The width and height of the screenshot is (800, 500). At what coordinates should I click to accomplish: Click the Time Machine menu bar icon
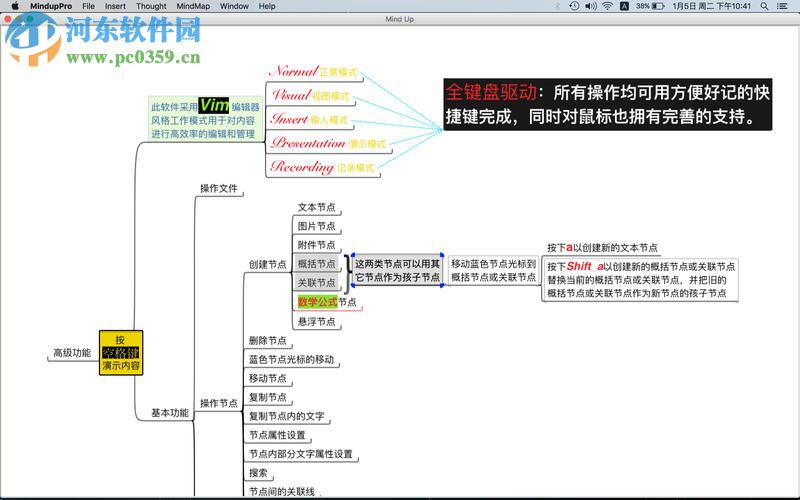(574, 6)
